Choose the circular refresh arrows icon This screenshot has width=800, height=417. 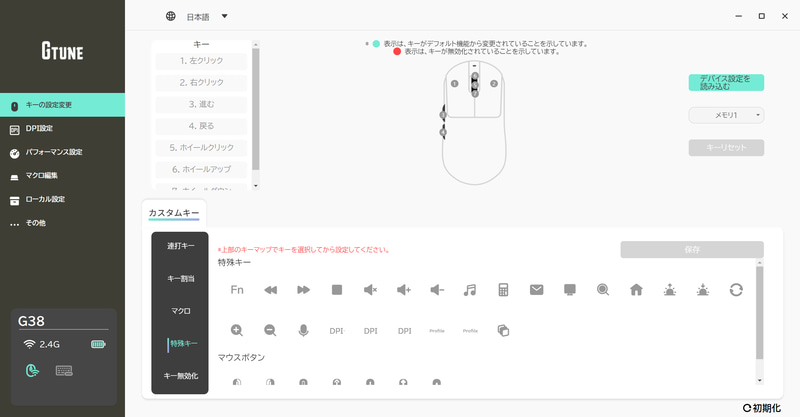[x=736, y=290]
